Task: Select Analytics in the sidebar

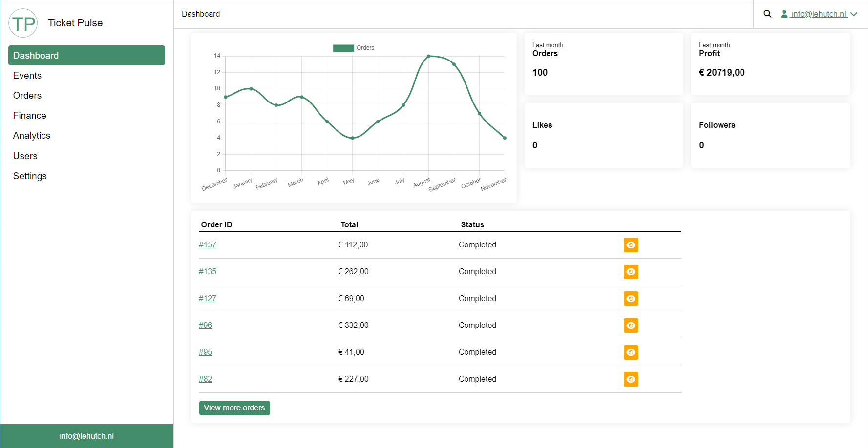Action: pos(32,136)
